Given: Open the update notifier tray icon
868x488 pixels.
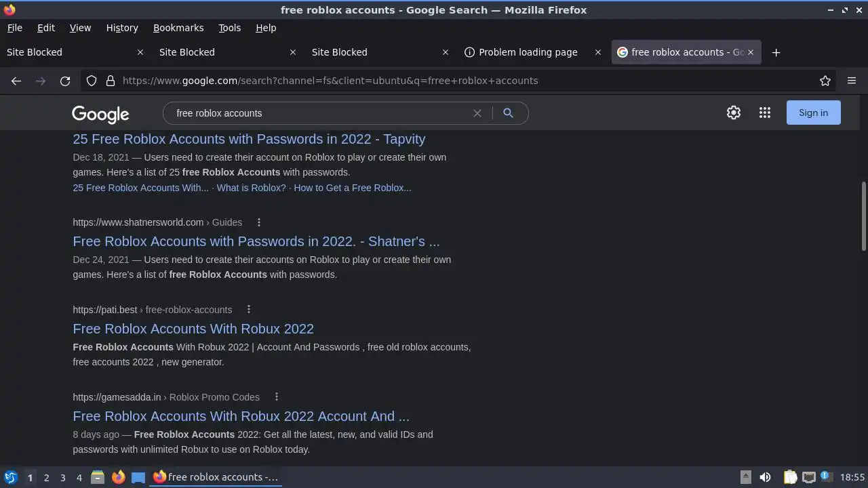Looking at the screenshot, I should point(826,476).
